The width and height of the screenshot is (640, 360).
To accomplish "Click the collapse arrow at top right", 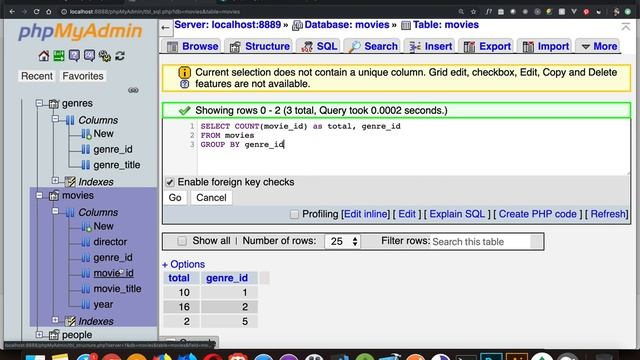I will coord(625,27).
